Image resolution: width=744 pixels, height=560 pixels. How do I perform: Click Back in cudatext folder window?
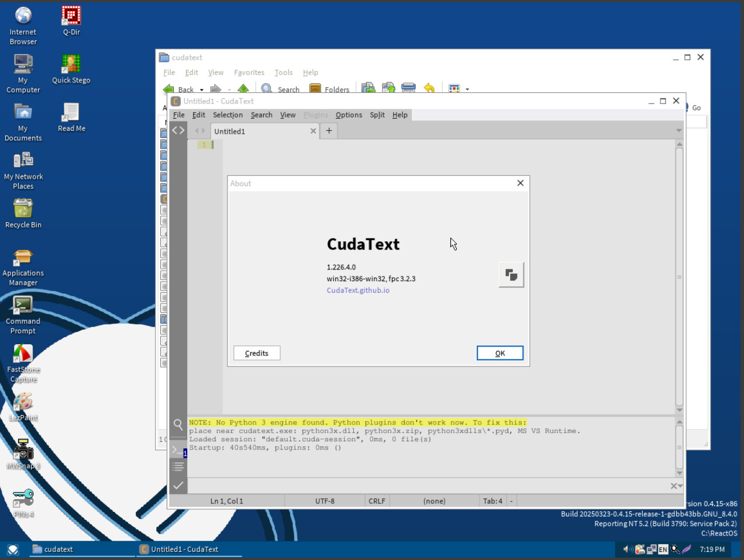(x=178, y=89)
